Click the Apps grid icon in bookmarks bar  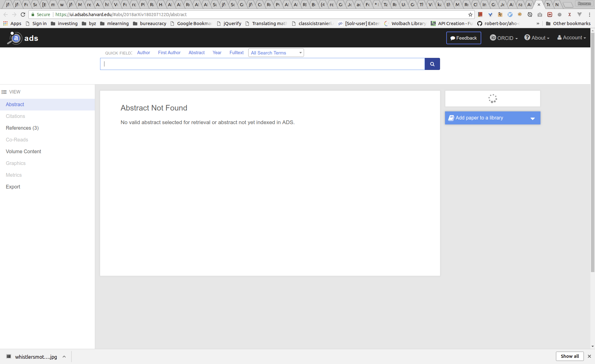coord(5,24)
